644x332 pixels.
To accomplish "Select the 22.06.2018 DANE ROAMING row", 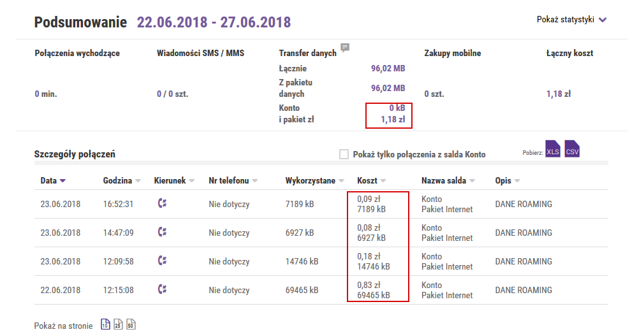I will pyautogui.click(x=321, y=290).
